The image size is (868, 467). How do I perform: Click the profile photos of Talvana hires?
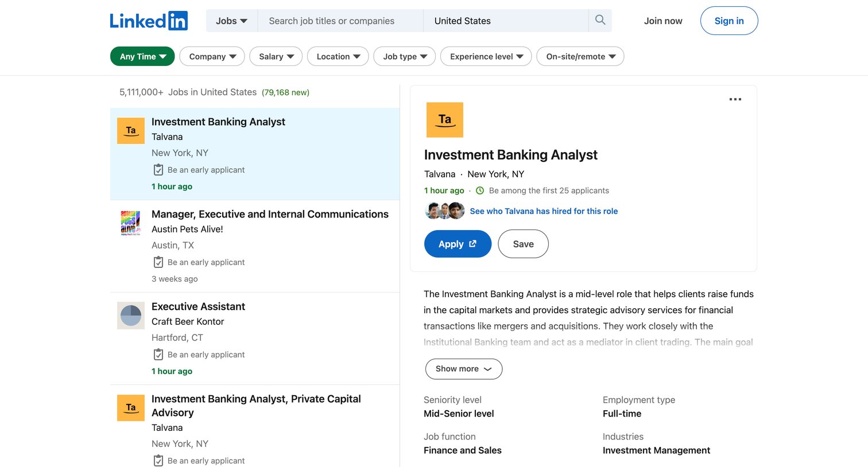[x=445, y=211]
